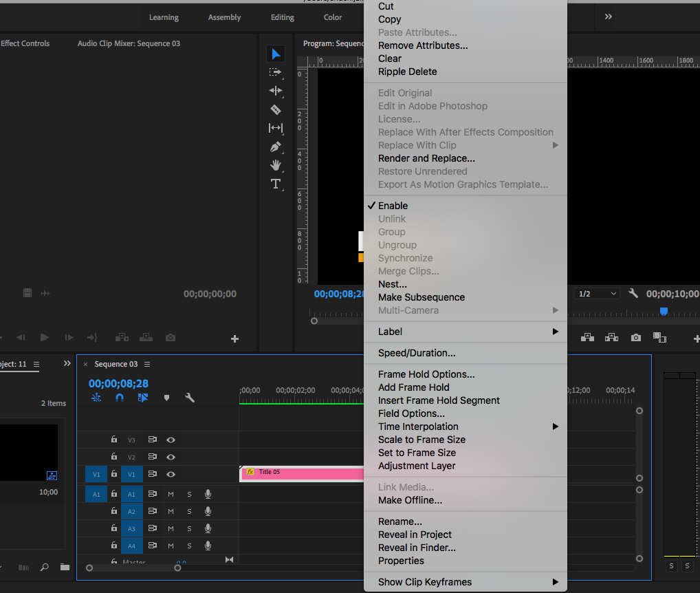Select the Track Select Forward tool

coord(275,72)
